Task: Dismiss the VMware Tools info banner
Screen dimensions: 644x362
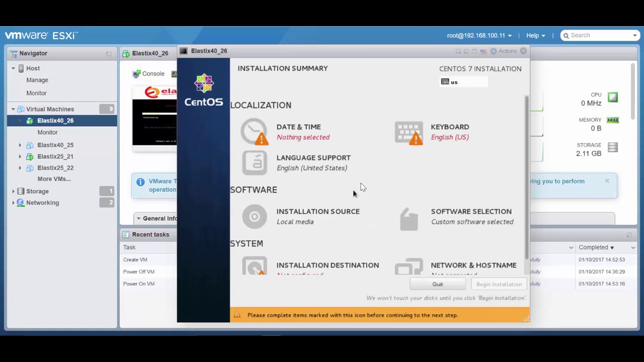Action: tap(607, 181)
